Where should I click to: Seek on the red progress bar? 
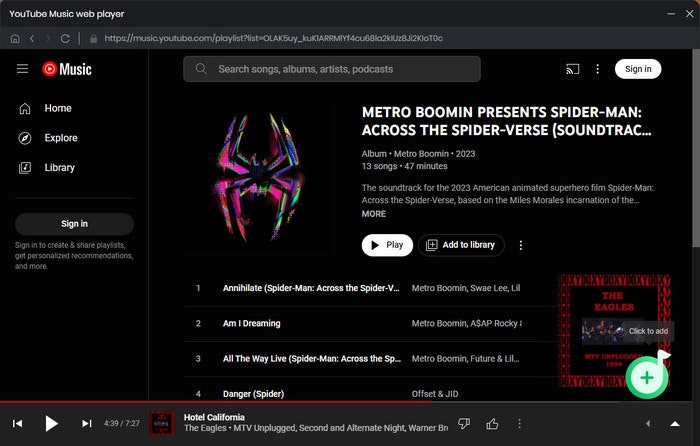pos(346,401)
